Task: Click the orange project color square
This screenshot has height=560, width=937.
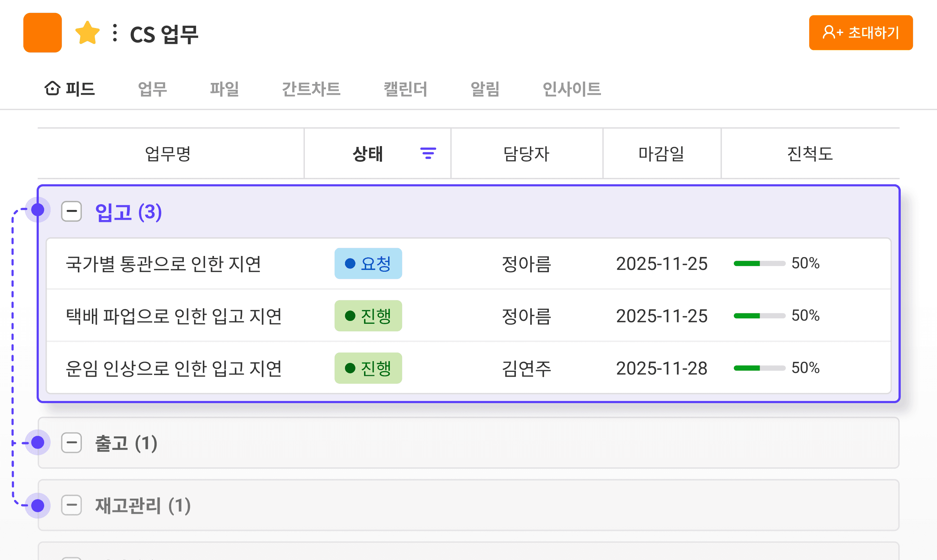Action: tap(42, 33)
